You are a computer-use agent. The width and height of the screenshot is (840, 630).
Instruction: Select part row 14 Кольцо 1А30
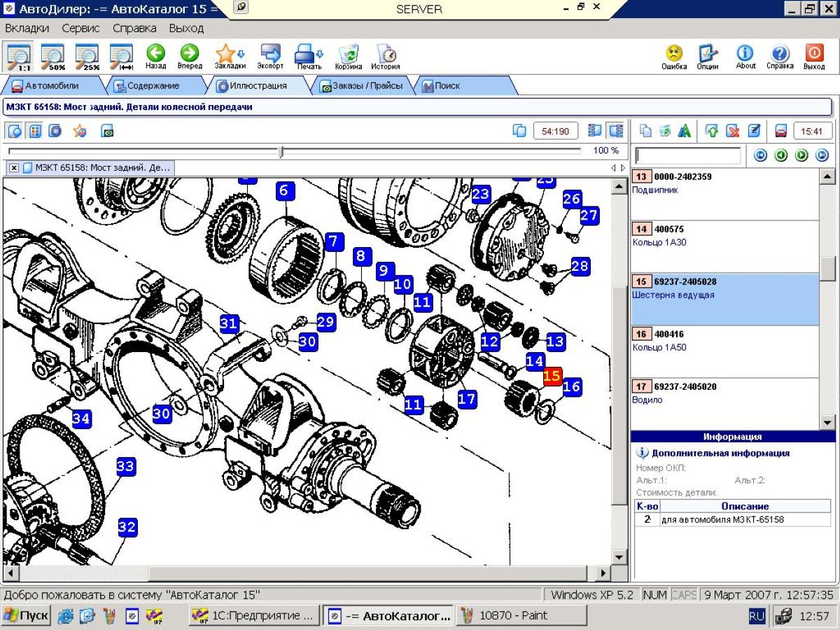pyautogui.click(x=724, y=246)
